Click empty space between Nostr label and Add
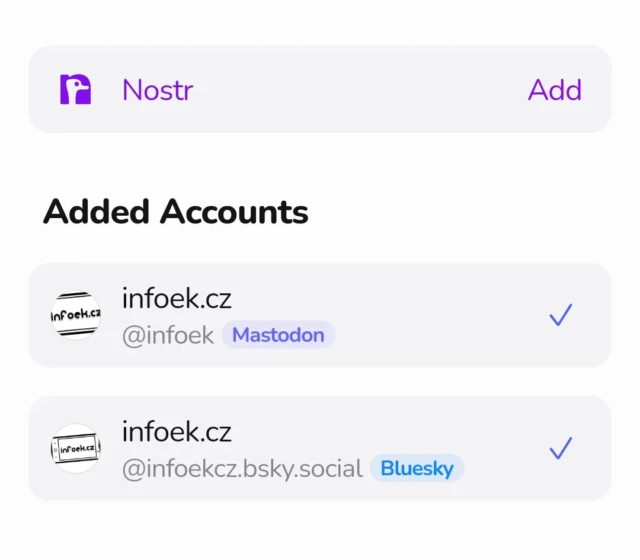640x560 pixels. pos(360,90)
